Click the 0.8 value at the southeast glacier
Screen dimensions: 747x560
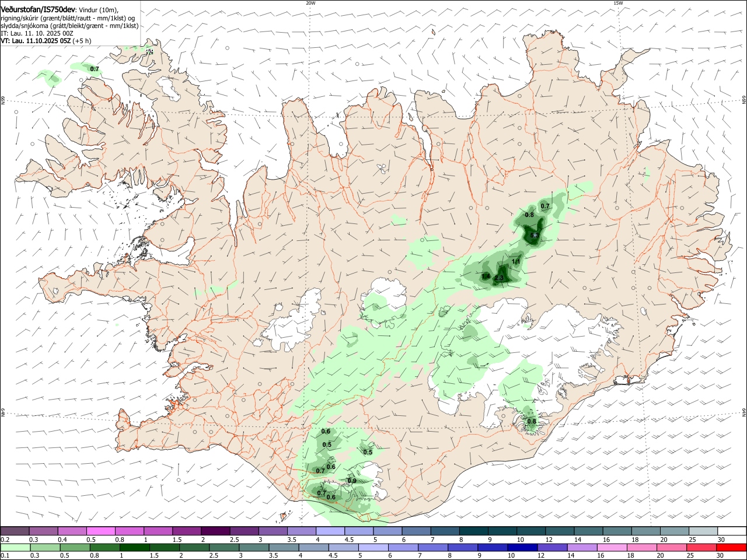coord(532,422)
